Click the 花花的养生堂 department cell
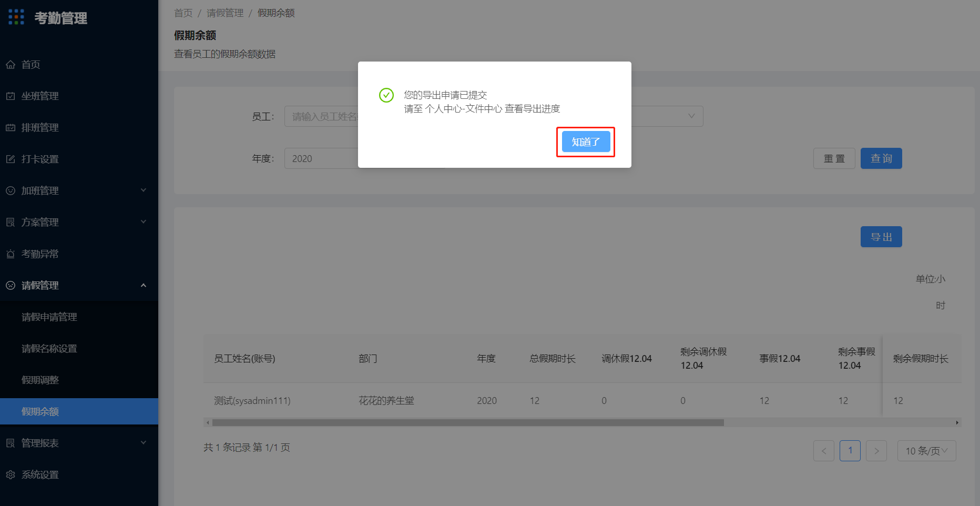This screenshot has height=506, width=980. coord(386,401)
